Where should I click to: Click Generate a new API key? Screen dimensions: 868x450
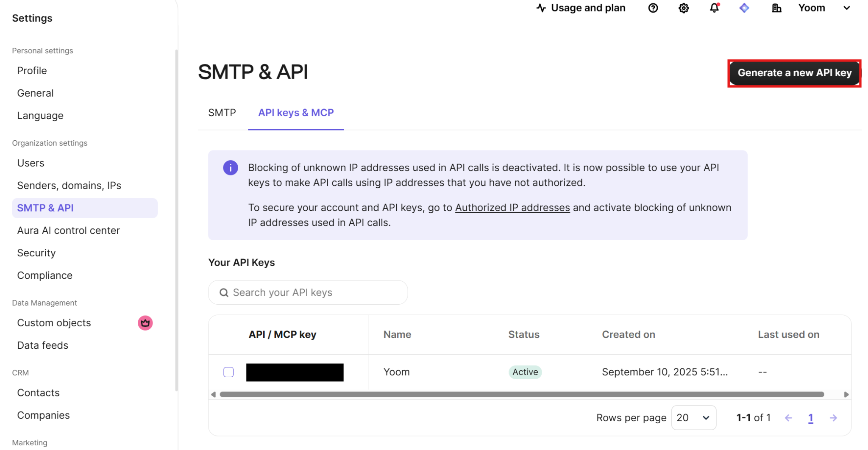pos(794,73)
